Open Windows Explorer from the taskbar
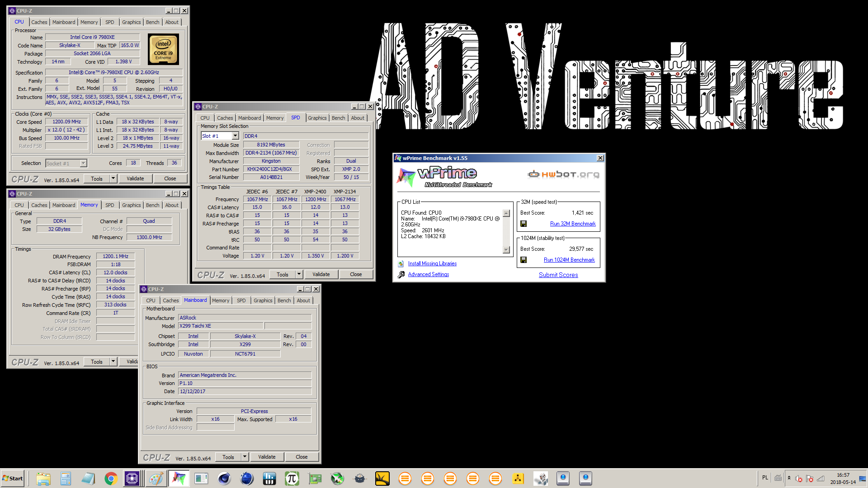The image size is (868, 488). 43,479
